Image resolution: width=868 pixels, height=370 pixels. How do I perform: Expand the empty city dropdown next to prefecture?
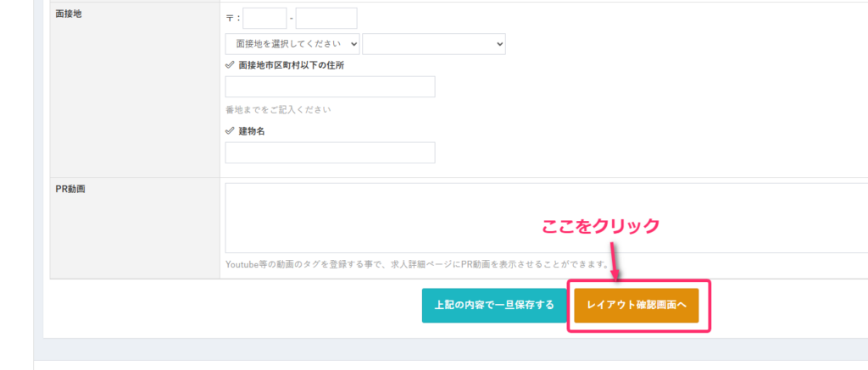coord(433,44)
